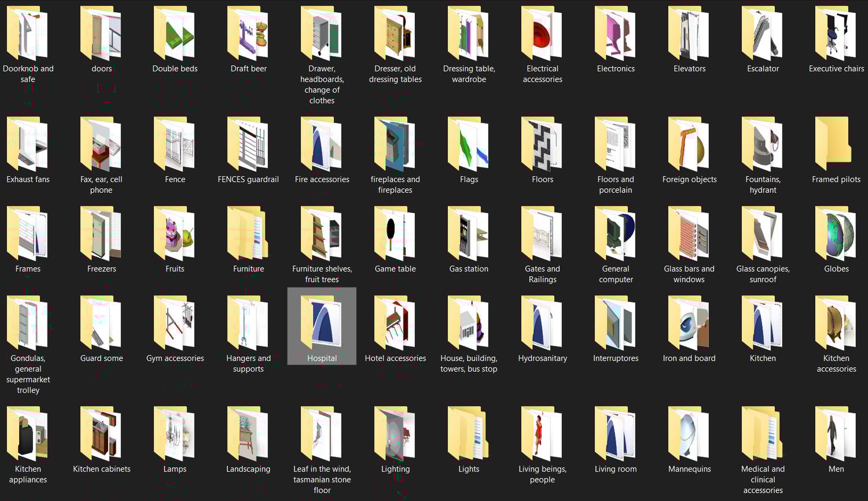The height and width of the screenshot is (501, 868).
Task: Open the Kitchen cabinets folder
Action: click(x=101, y=433)
